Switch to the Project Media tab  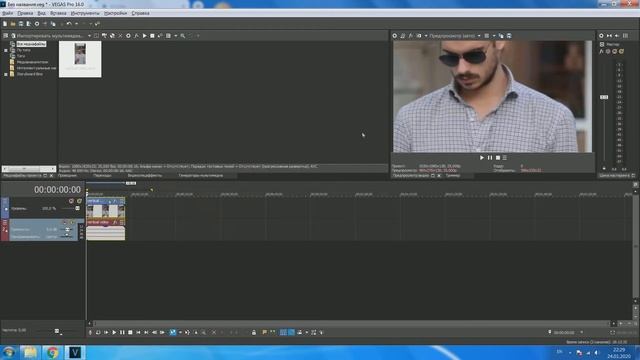(x=22, y=176)
